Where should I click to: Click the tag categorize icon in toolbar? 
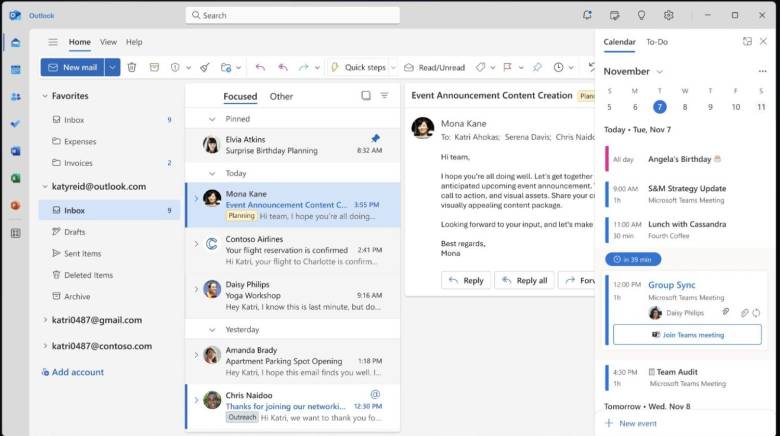(x=480, y=67)
